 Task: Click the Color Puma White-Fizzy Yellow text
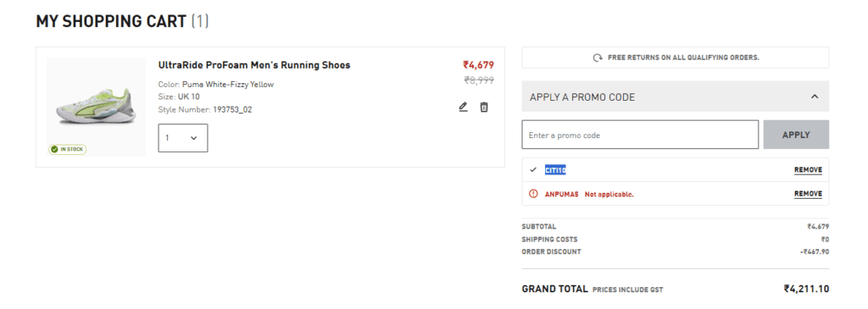pos(216,85)
